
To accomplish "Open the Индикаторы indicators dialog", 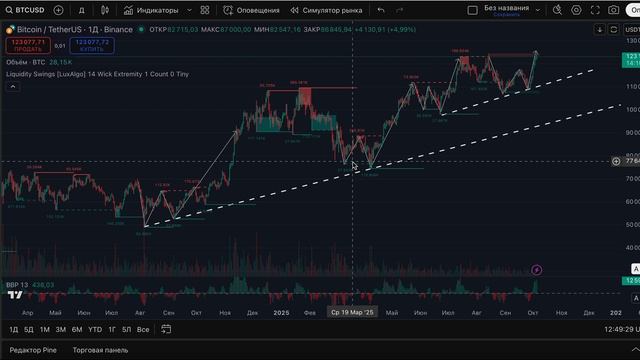I will point(151,11).
